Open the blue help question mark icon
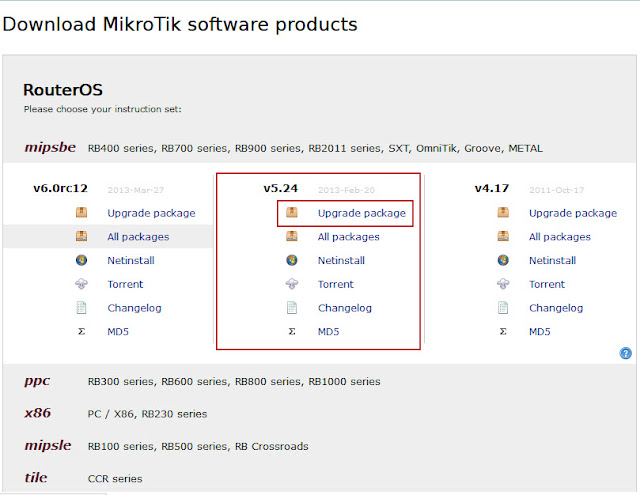This screenshot has width=640, height=495. pyautogui.click(x=625, y=353)
